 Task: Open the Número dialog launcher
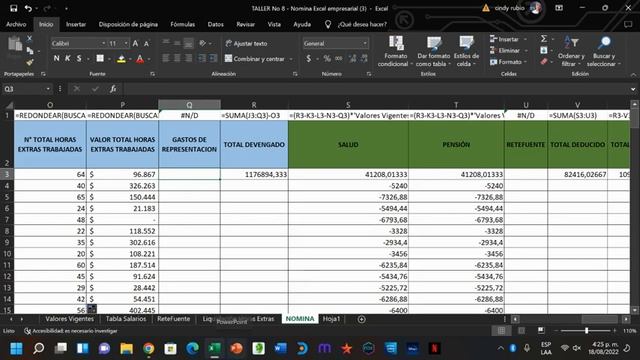tap(369, 74)
